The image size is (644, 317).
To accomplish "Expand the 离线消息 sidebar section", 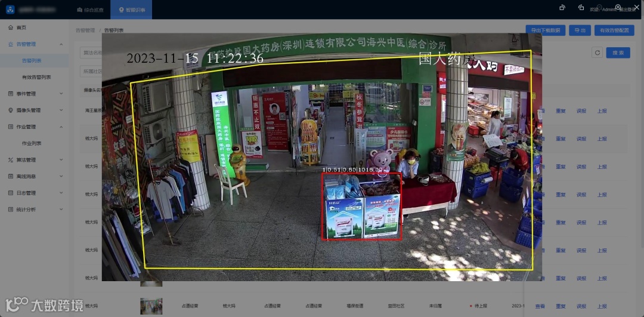I will [x=35, y=176].
